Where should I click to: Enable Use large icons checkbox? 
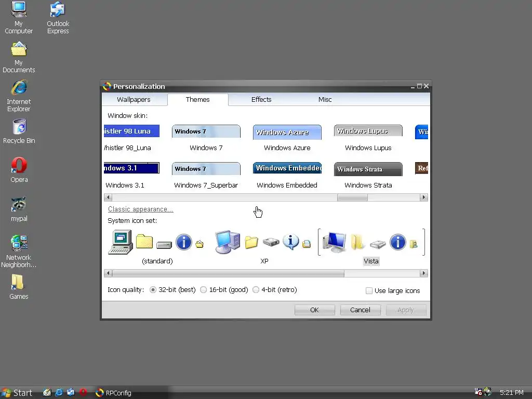369,290
